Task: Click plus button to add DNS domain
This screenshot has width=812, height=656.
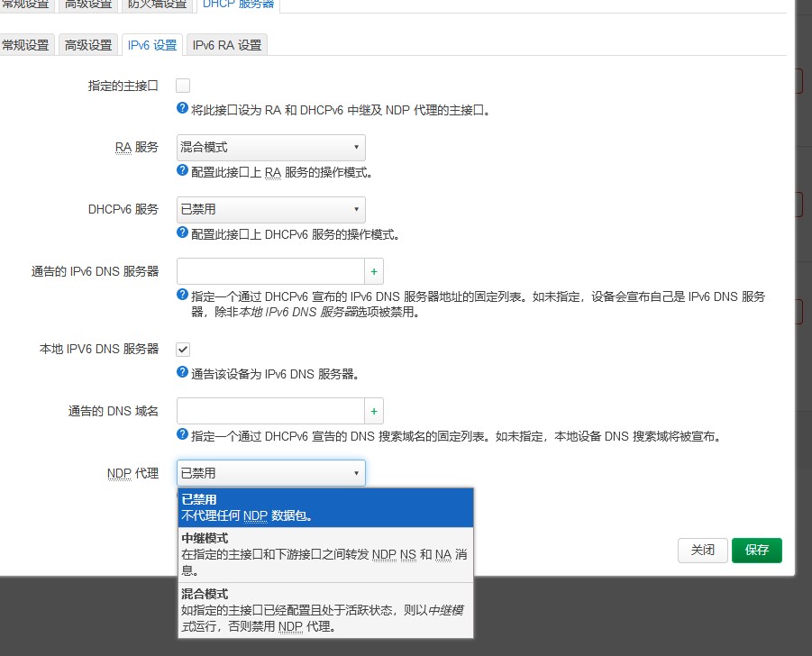Action: pyautogui.click(x=374, y=411)
